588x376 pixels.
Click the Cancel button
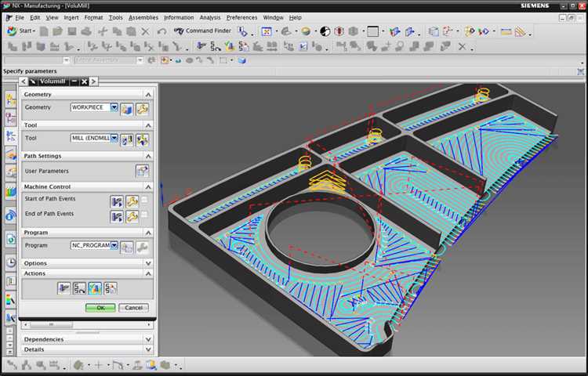(x=133, y=308)
